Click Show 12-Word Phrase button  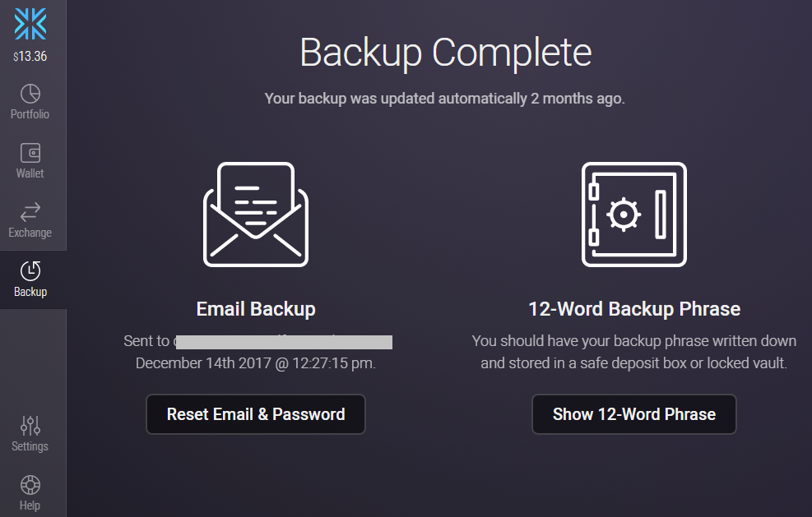pos(633,414)
